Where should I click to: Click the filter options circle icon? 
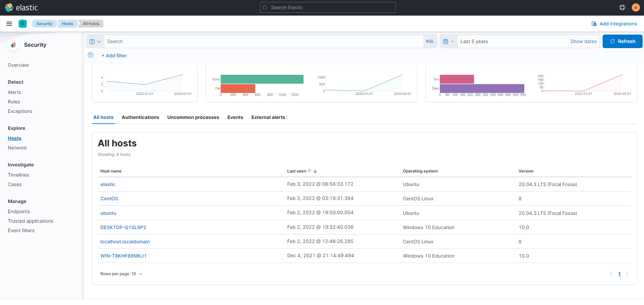coord(91,55)
